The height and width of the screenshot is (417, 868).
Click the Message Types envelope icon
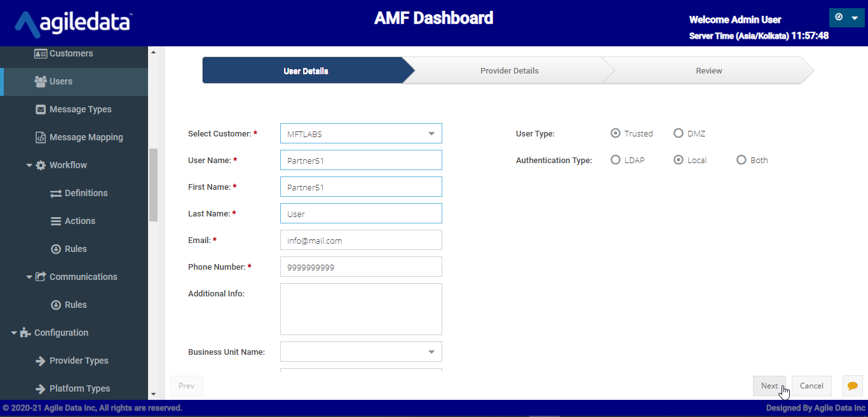(41, 109)
